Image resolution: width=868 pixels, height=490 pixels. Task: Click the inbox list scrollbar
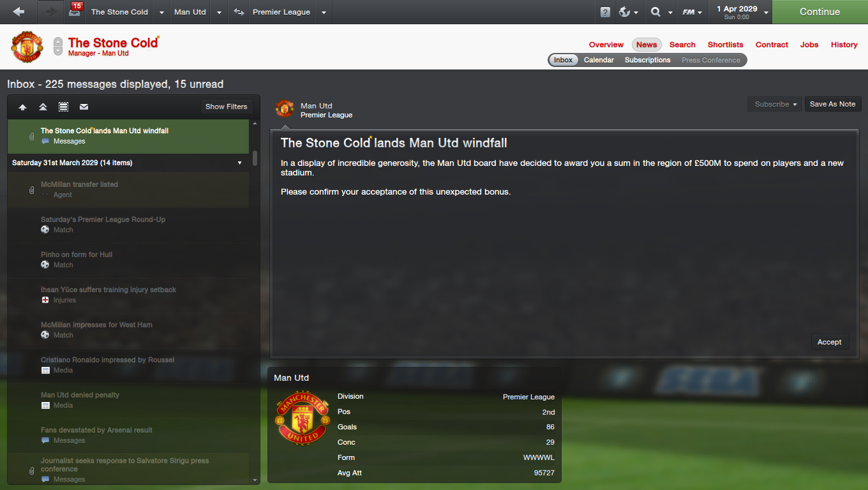[255, 158]
